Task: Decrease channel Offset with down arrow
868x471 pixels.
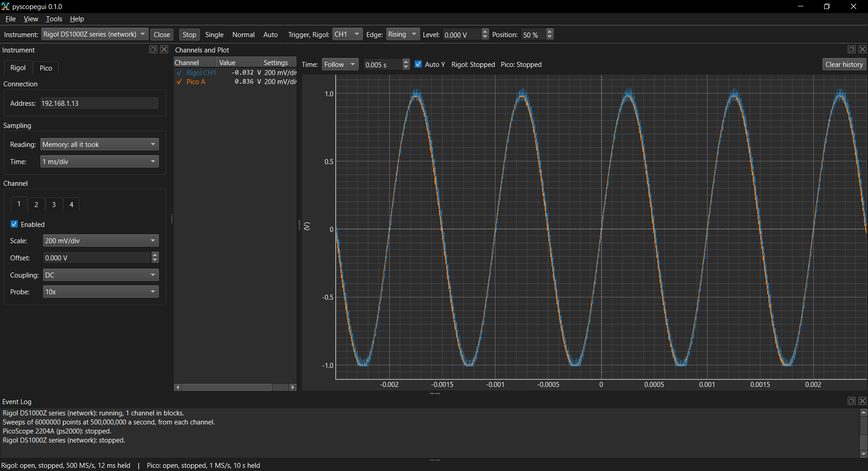Action: click(x=155, y=260)
